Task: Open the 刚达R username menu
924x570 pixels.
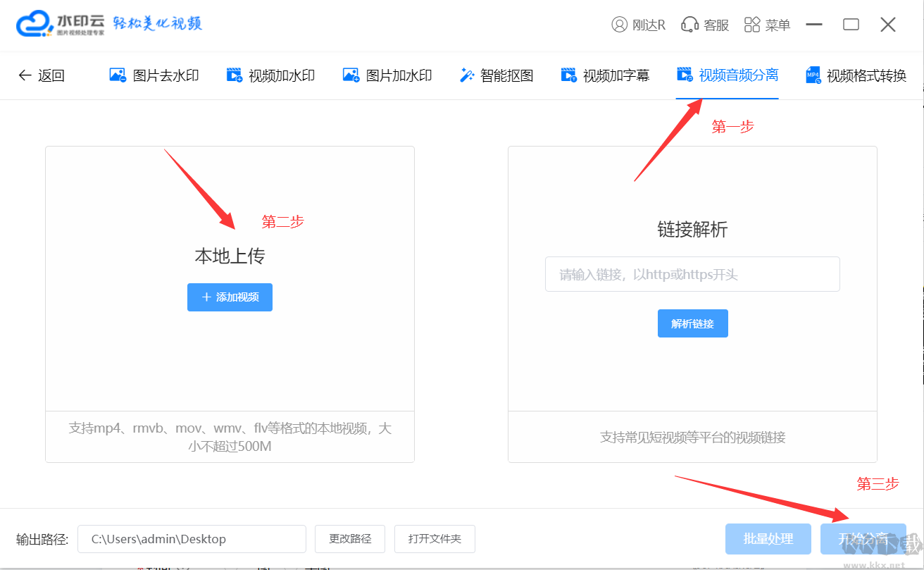Action: (649, 25)
